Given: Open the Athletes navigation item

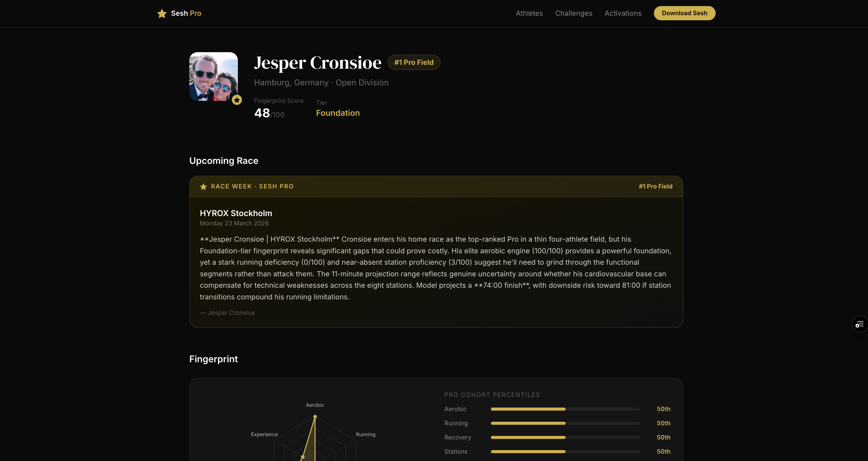Looking at the screenshot, I should point(529,13).
